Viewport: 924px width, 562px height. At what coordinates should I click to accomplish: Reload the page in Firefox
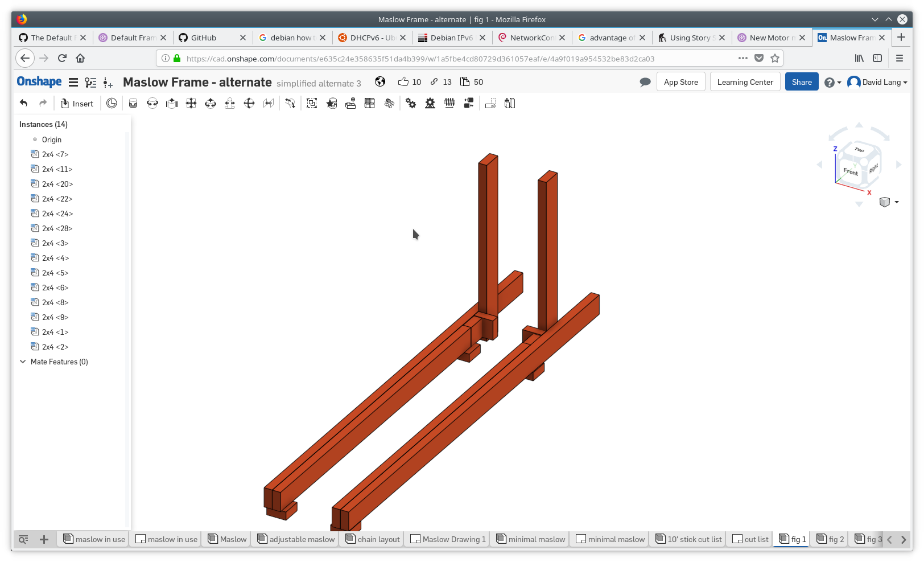point(62,58)
